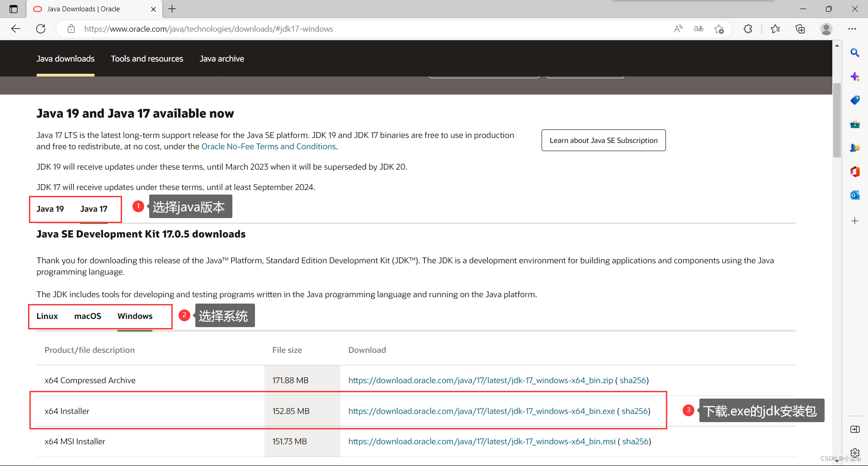This screenshot has height=466, width=868.
Task: Click 'x64 Installer' description
Action: point(67,411)
